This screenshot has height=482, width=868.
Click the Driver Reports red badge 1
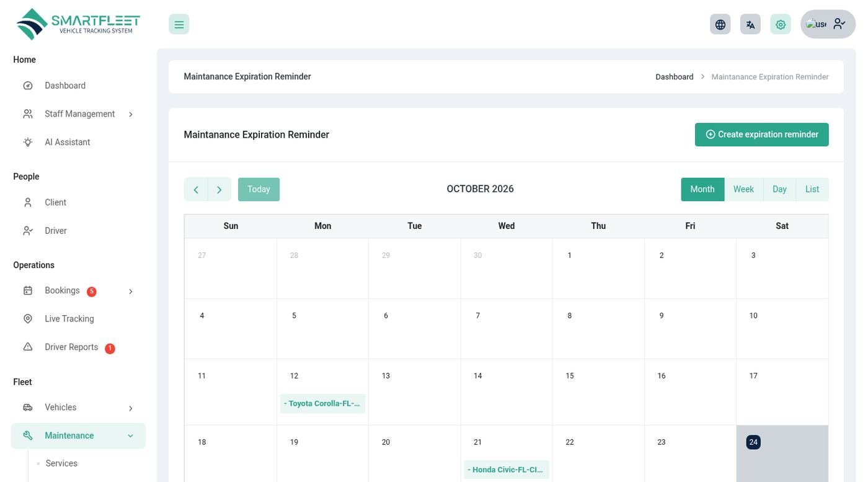110,349
